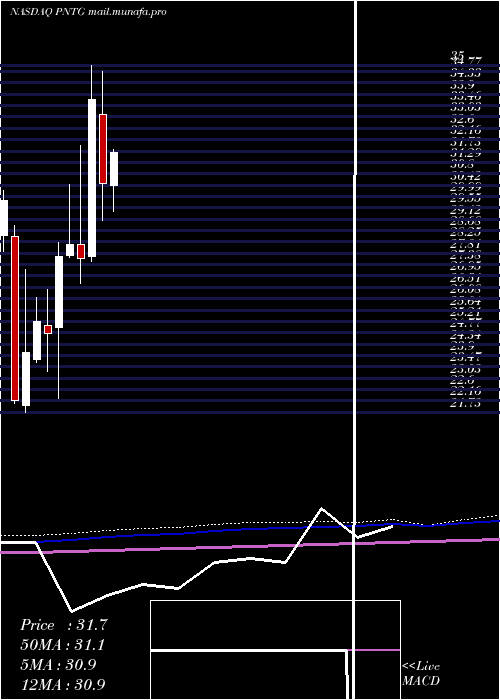Click the pink moving average line
Viewport: 500px width, 700px height.
(x=250, y=546)
